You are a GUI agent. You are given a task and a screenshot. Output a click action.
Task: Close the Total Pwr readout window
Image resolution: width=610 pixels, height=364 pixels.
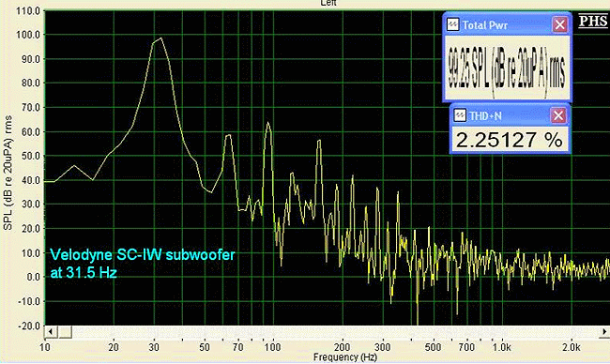click(560, 25)
